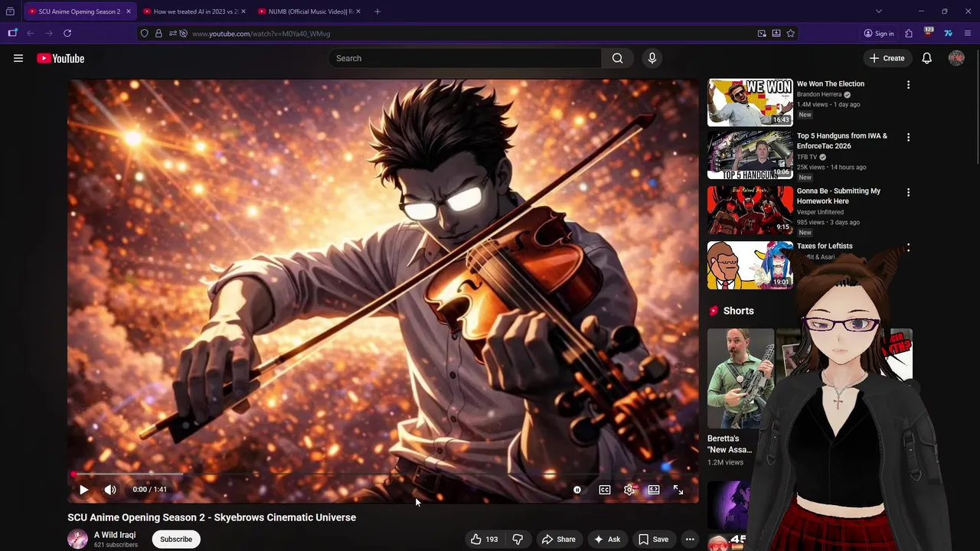980x551 pixels.
Task: Open browser extensions puzzle icon
Action: click(909, 34)
